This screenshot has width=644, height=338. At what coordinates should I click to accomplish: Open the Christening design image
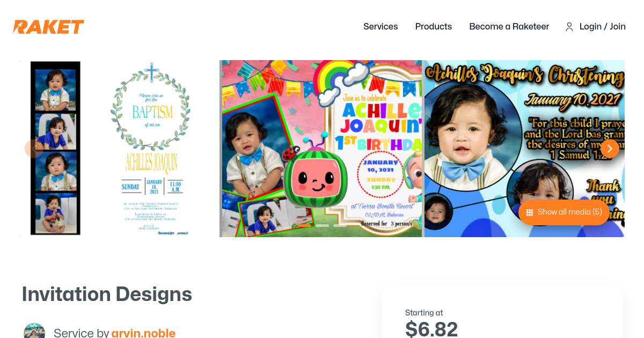tap(524, 149)
